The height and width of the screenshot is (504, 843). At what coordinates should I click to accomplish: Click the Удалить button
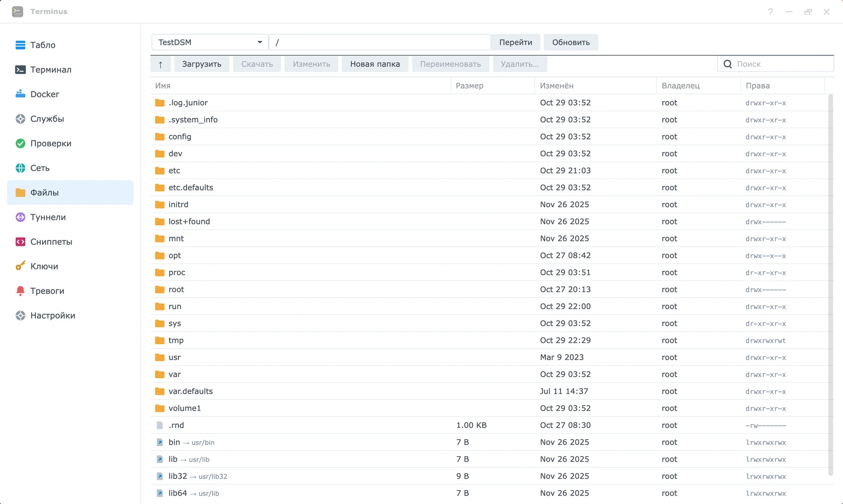tap(519, 64)
